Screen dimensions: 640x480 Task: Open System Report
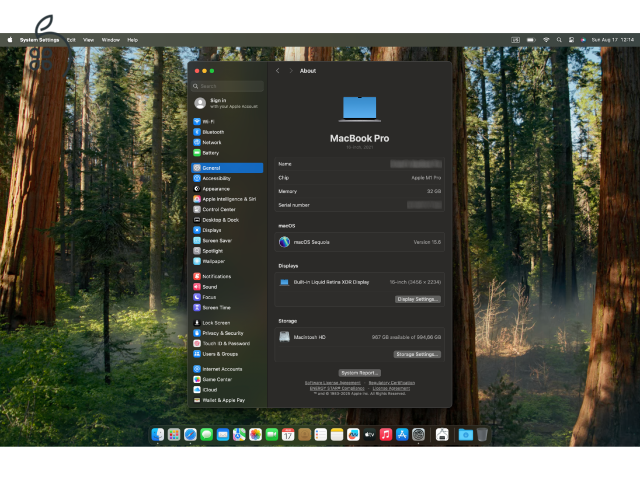(x=360, y=373)
